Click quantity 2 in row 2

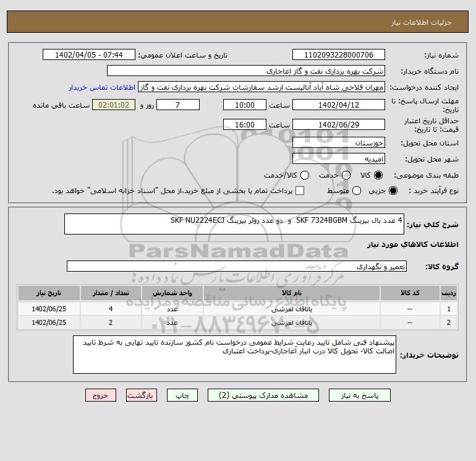point(111,322)
